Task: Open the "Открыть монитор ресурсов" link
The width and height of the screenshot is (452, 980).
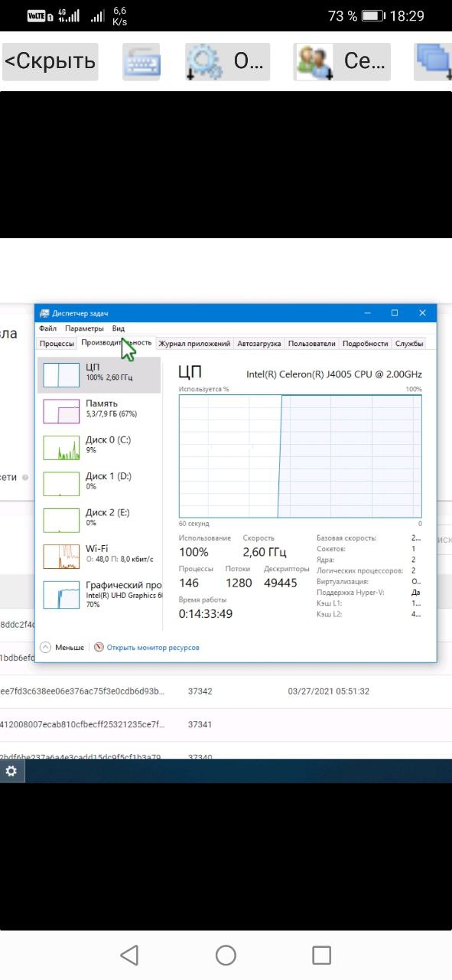Action: [153, 648]
